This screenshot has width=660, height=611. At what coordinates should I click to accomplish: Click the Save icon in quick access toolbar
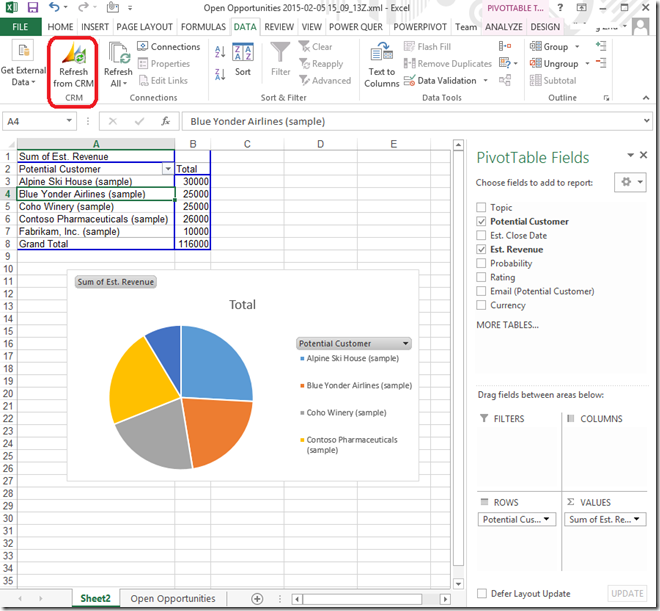coord(33,7)
